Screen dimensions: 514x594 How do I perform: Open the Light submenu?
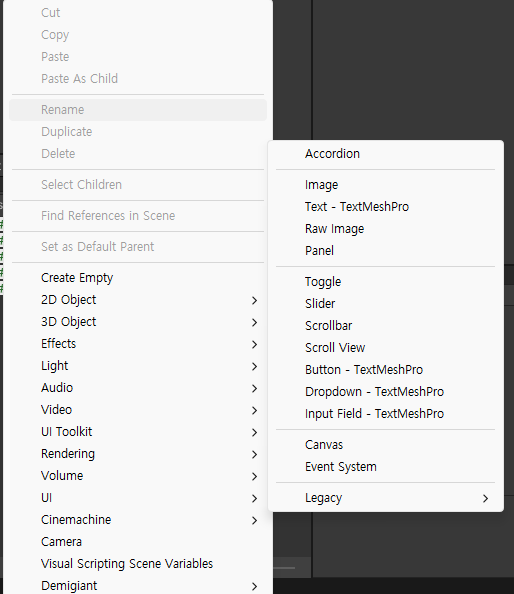(138, 366)
